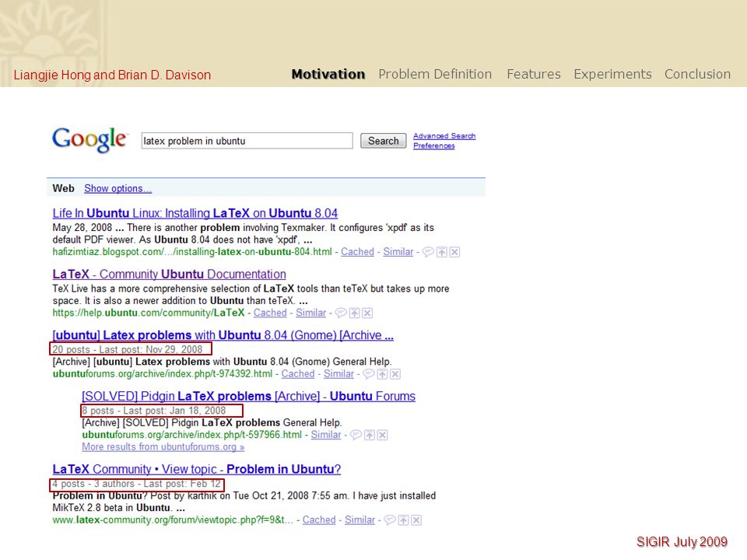Viewport: 747px width, 560px height.
Task: Open Preferences link
Action: click(x=433, y=145)
